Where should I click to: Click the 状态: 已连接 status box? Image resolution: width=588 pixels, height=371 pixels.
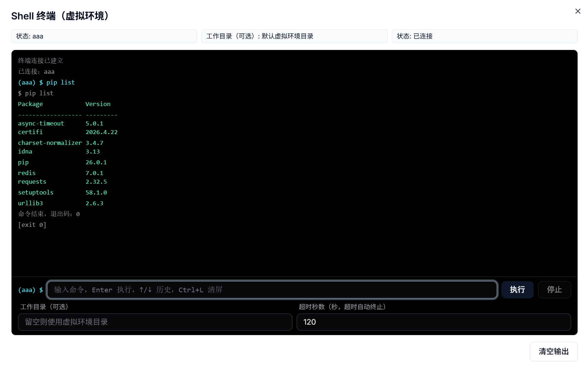click(x=485, y=36)
